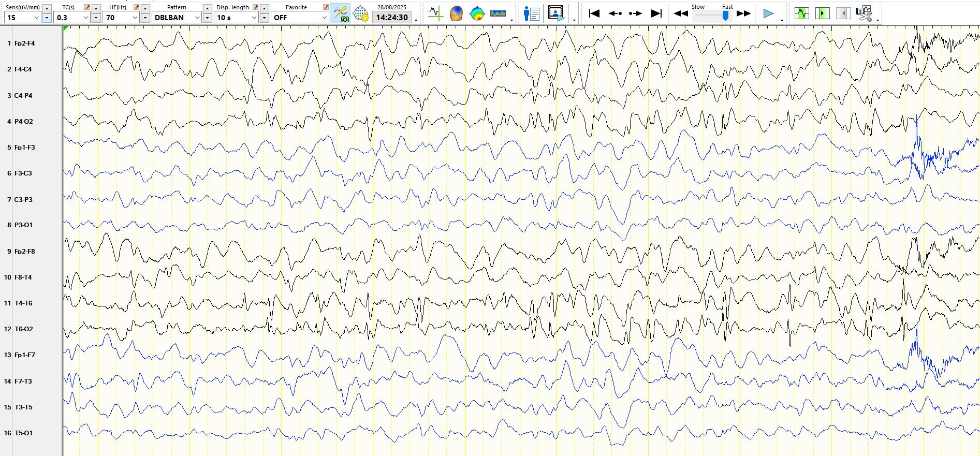
Task: Click the Pattern down arrow stepper
Action: pyautogui.click(x=208, y=18)
